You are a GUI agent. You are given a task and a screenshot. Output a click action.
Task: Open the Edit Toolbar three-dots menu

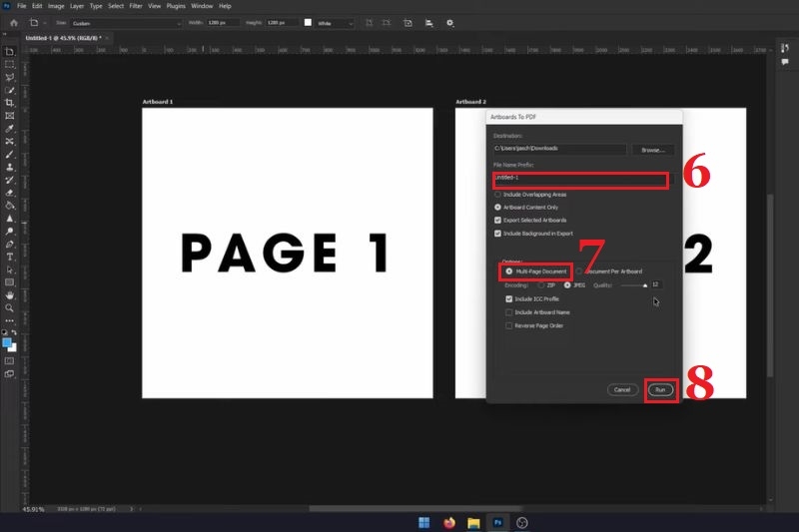click(9, 320)
